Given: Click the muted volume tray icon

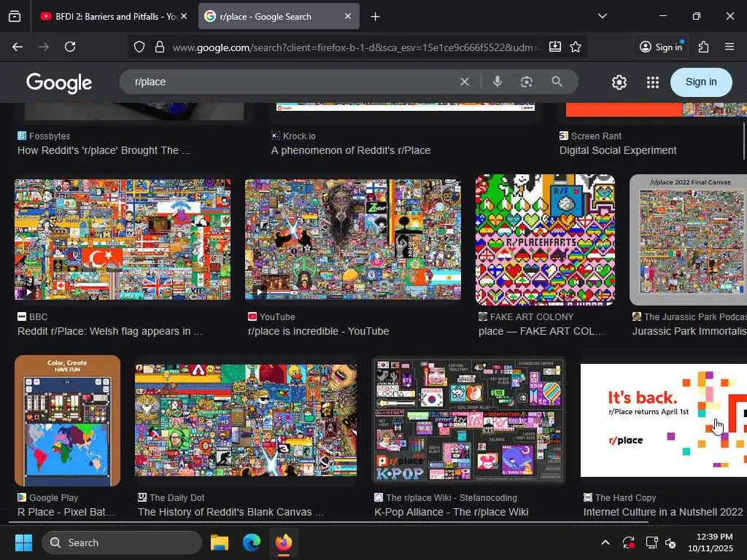Looking at the screenshot, I should (670, 542).
